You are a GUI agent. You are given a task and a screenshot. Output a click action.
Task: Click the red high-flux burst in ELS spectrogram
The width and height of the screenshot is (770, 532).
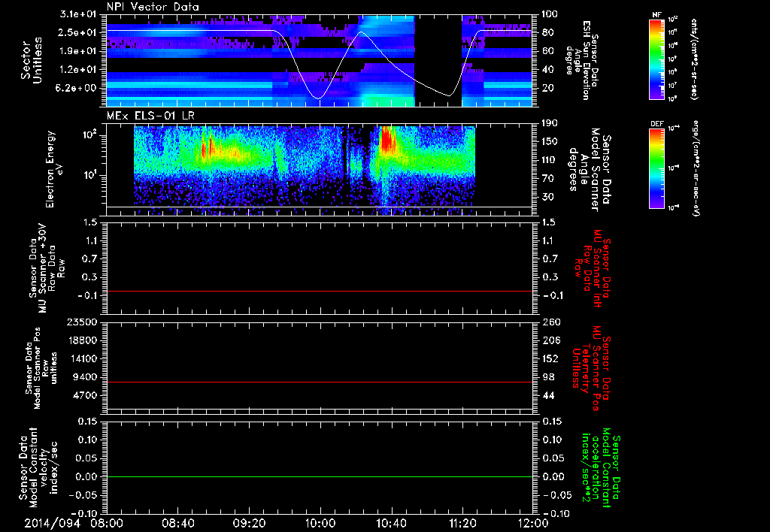click(x=388, y=140)
